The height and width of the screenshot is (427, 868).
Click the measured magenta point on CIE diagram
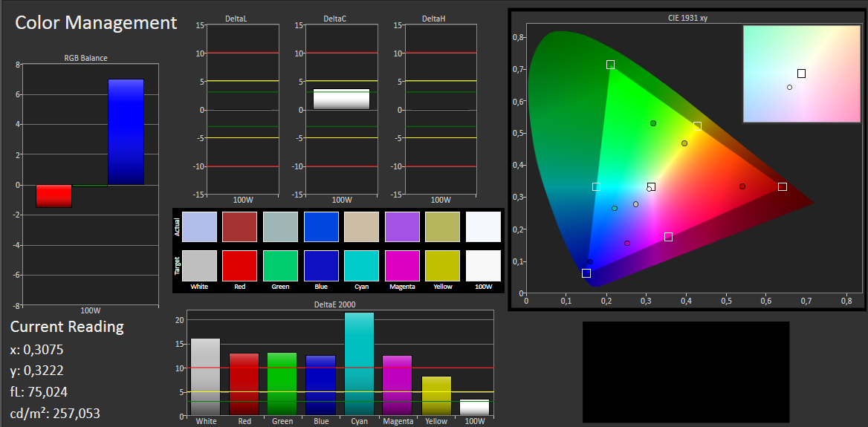627,244
